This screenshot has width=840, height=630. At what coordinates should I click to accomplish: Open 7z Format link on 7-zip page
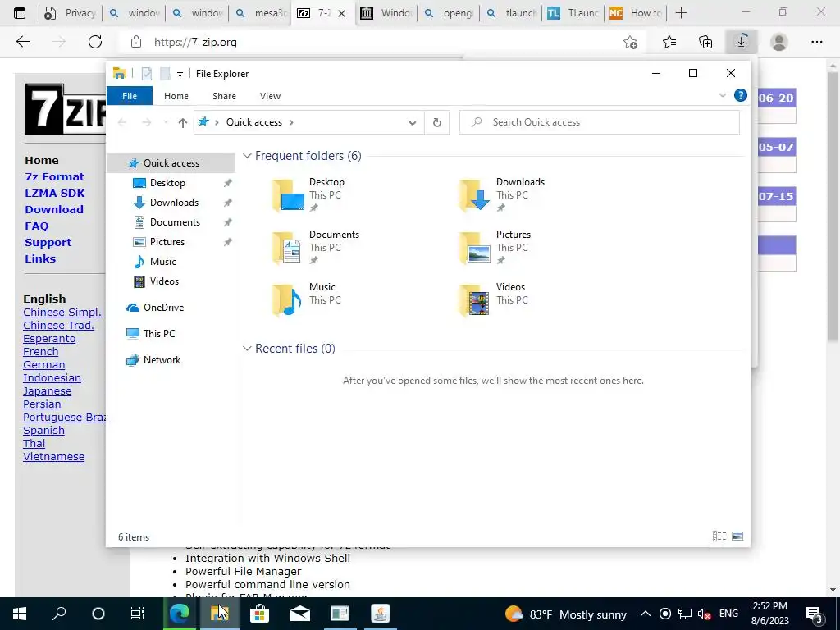(54, 177)
